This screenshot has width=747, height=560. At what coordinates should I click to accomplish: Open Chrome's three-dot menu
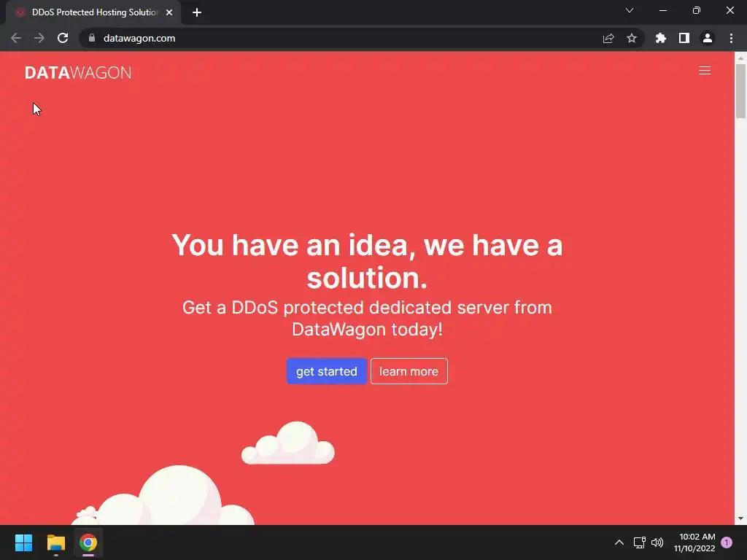[731, 38]
